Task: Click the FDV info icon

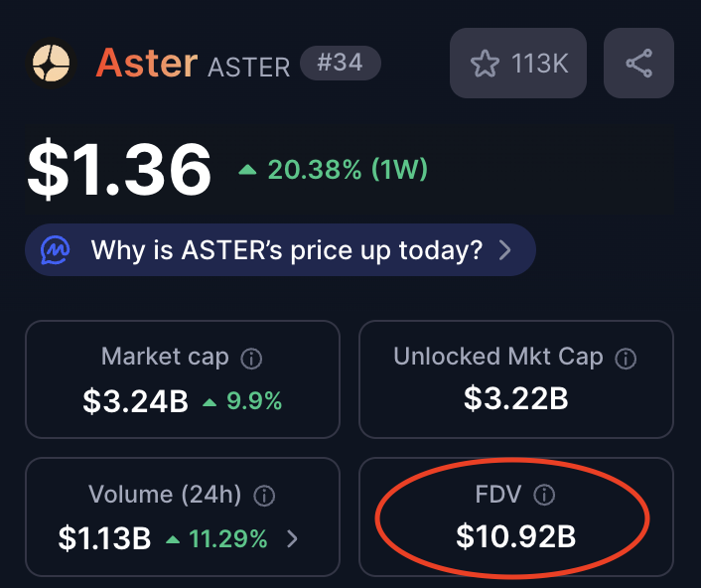Action: 544,495
